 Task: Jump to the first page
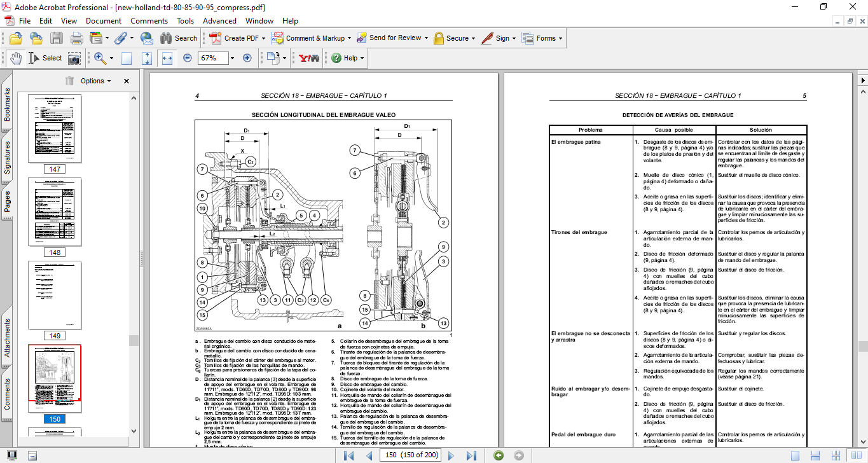(348, 455)
